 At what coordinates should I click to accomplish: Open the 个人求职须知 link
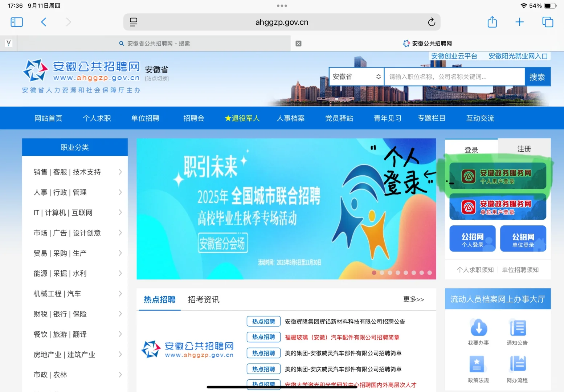click(475, 270)
